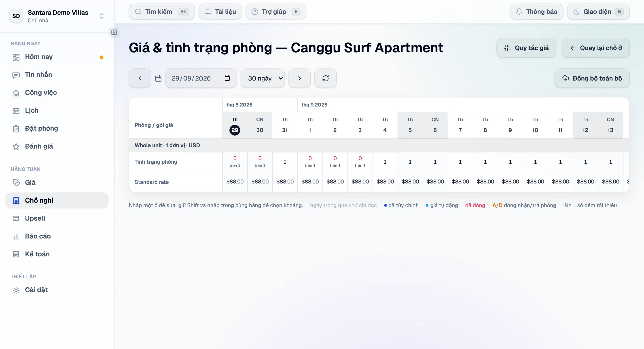Collapse the sidebar with the panel icon
The width and height of the screenshot is (644, 349).
coord(114,32)
